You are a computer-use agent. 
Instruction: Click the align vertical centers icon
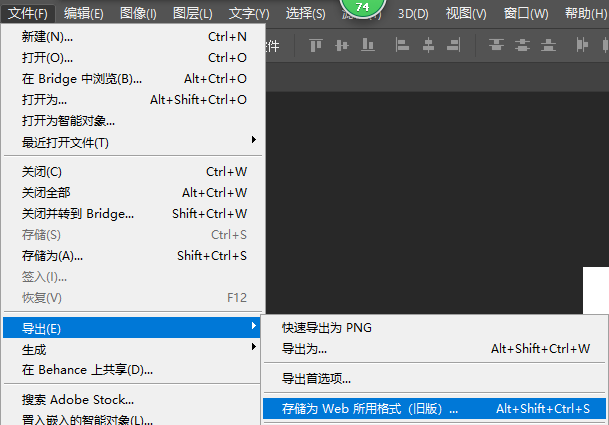pyautogui.click(x=342, y=45)
